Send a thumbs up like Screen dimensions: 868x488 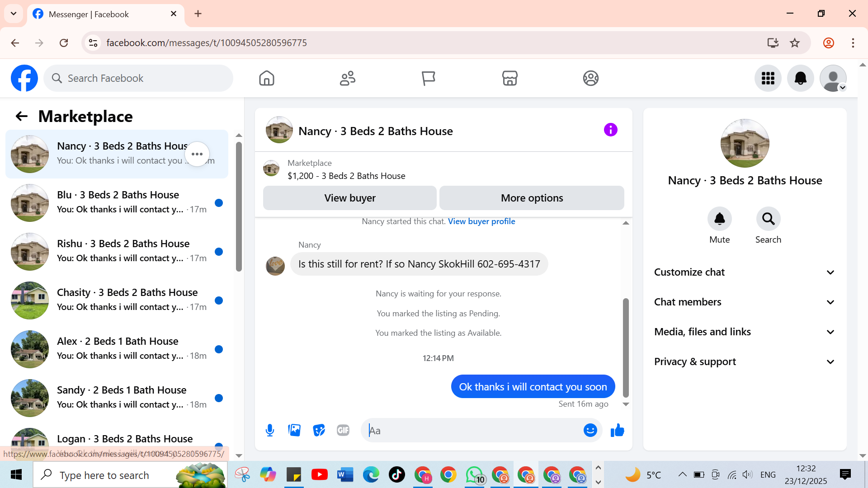[617, 430]
